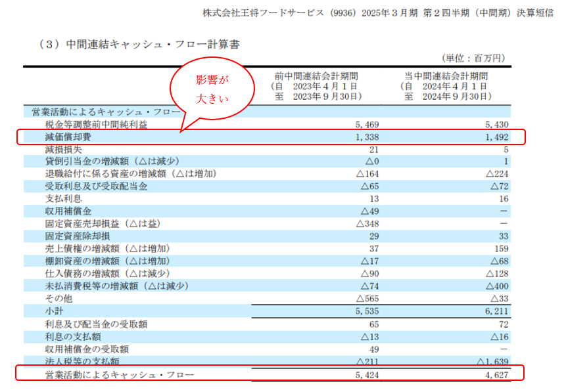Click the company name header text at top

click(377, 13)
